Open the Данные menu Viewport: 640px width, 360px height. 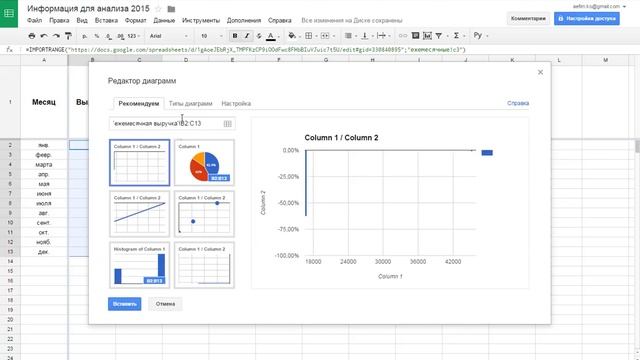coord(164,20)
